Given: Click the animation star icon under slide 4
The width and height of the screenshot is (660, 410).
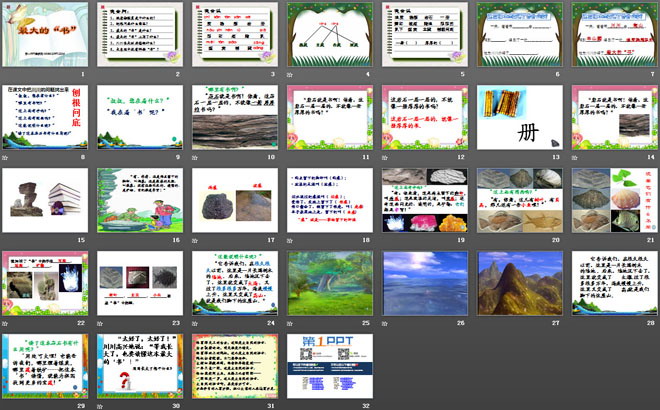Looking at the screenshot, I should point(290,74).
